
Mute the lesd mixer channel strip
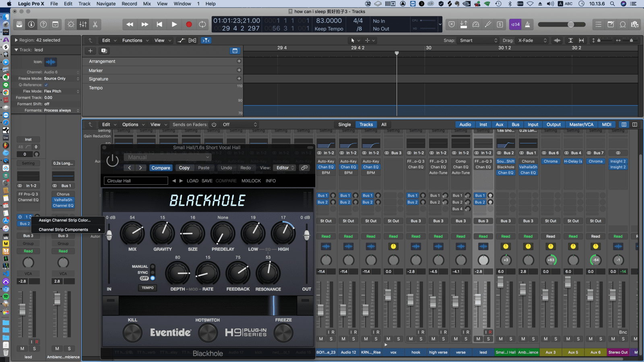pos(478,339)
